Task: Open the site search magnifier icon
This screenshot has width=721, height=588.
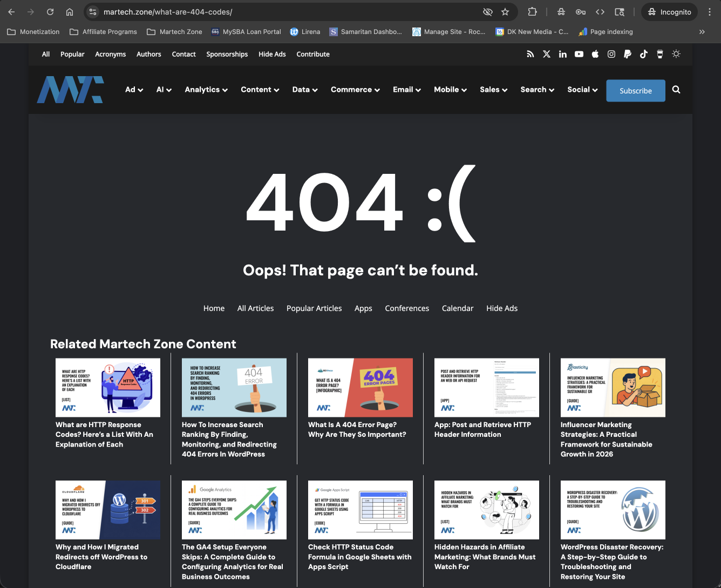Action: coord(676,90)
